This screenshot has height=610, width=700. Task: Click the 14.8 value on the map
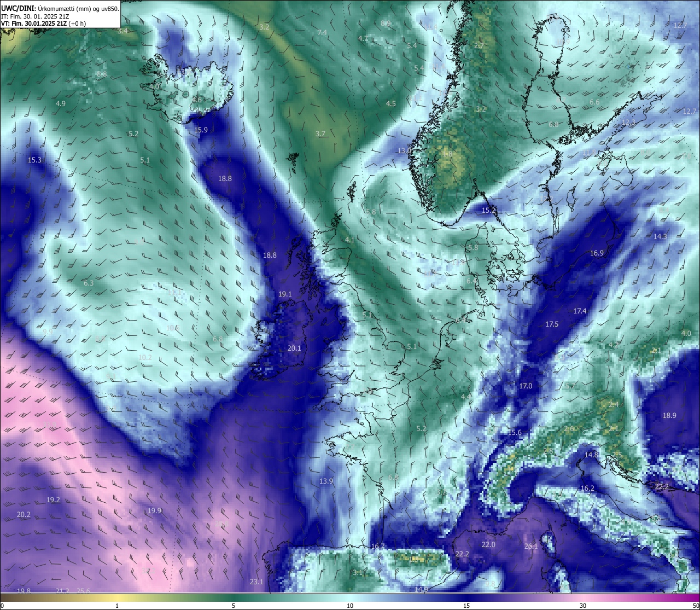click(591, 455)
